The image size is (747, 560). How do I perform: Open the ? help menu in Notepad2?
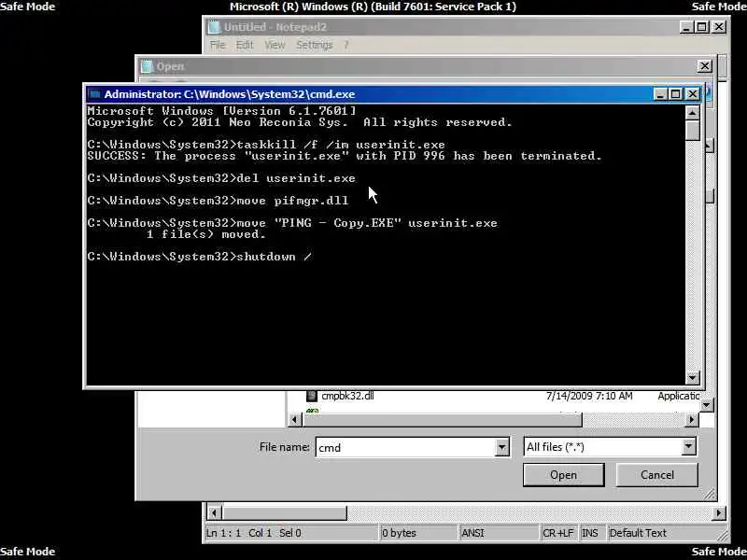pos(346,45)
